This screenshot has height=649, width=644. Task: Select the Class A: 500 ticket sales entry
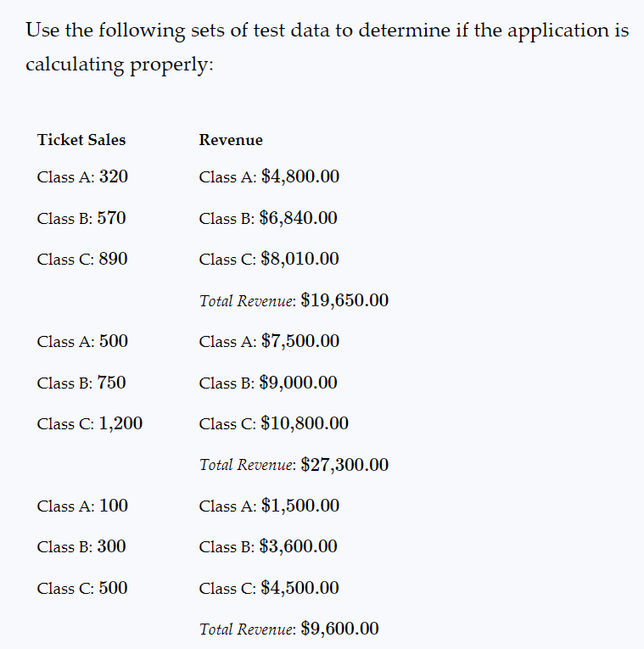pos(82,342)
